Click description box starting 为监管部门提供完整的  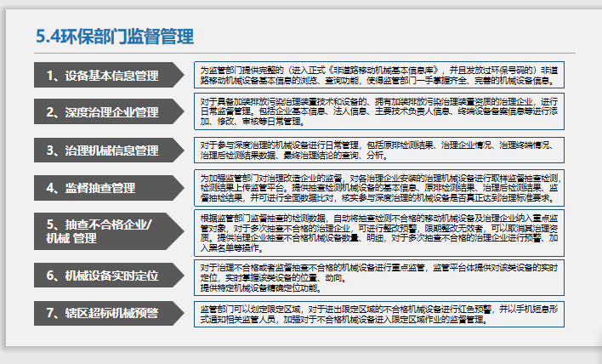[379, 75]
